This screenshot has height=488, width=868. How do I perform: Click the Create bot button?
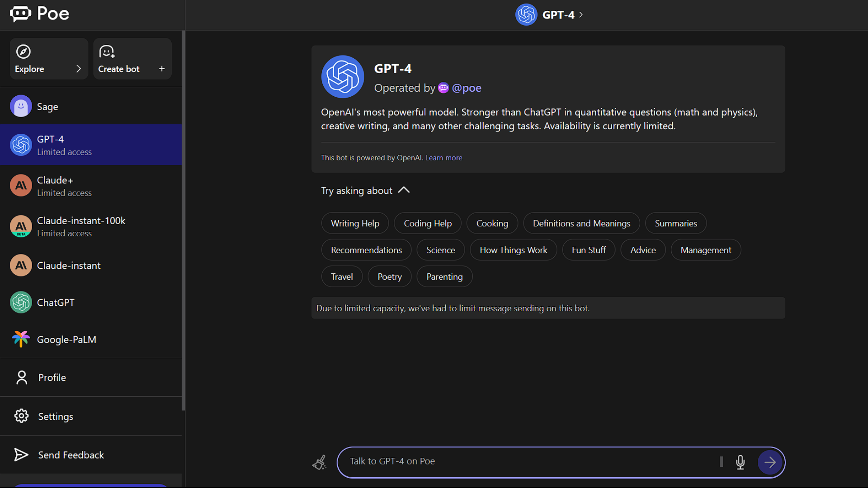coord(132,59)
